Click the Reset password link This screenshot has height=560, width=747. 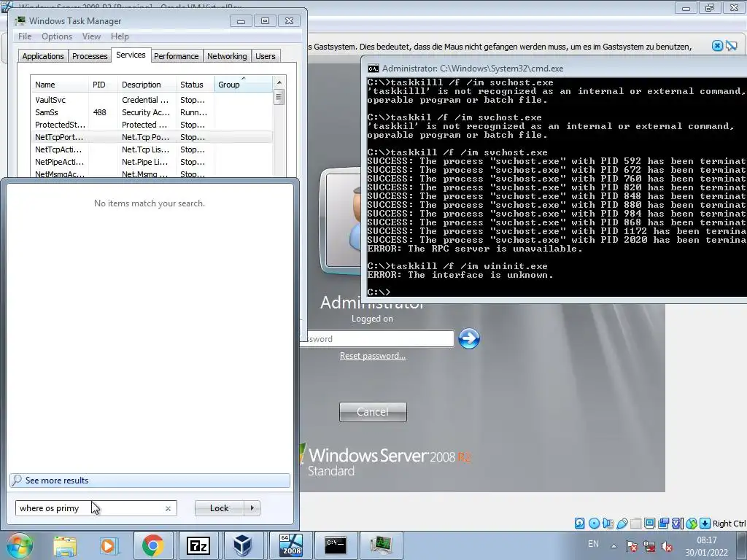(x=373, y=356)
